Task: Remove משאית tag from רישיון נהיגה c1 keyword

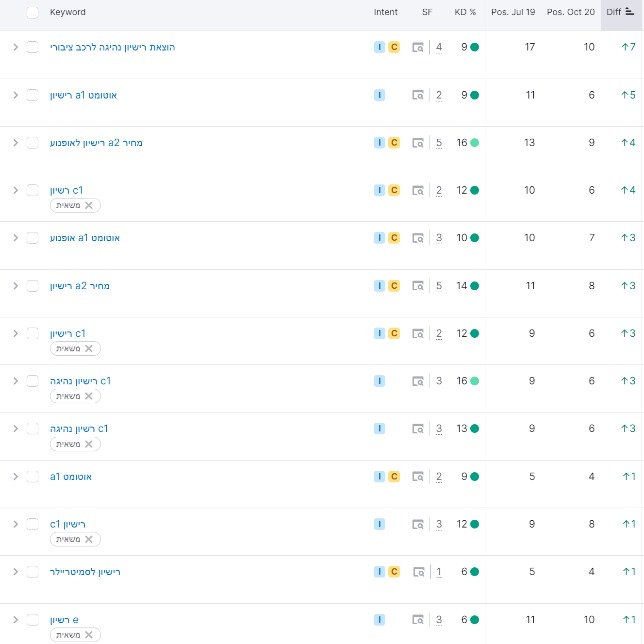Action: tap(89, 396)
